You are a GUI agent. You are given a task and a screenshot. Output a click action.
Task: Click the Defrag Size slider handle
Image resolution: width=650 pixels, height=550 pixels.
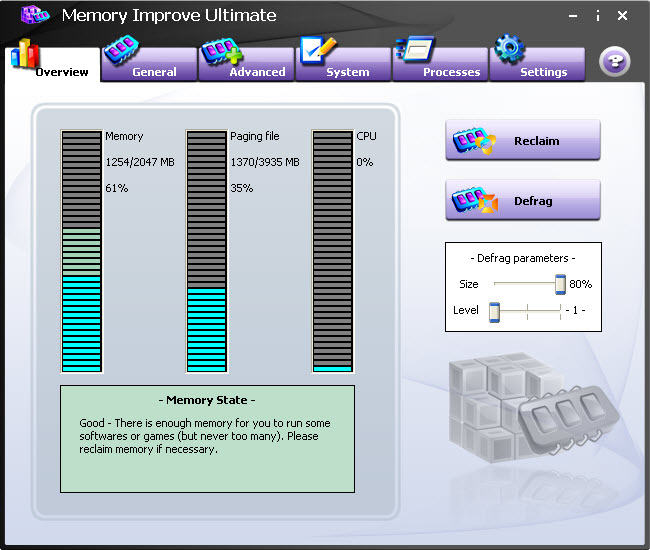pos(560,284)
